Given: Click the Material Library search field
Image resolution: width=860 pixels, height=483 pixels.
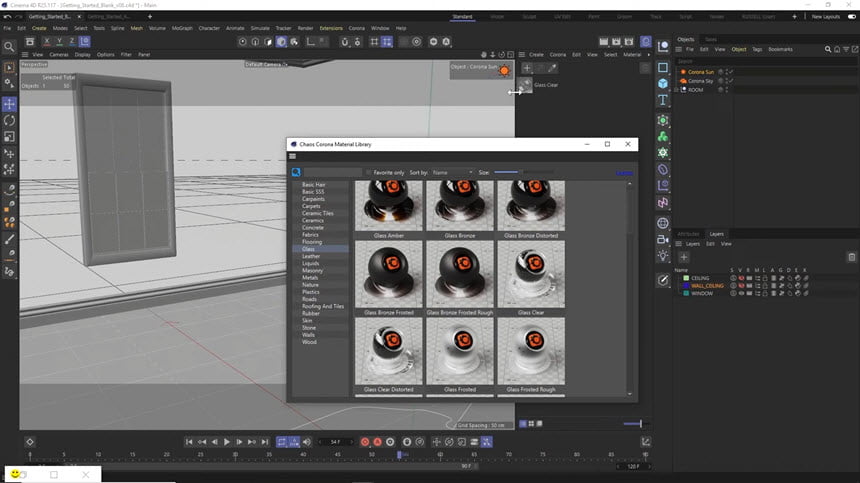Looking at the screenshot, I should coord(332,172).
